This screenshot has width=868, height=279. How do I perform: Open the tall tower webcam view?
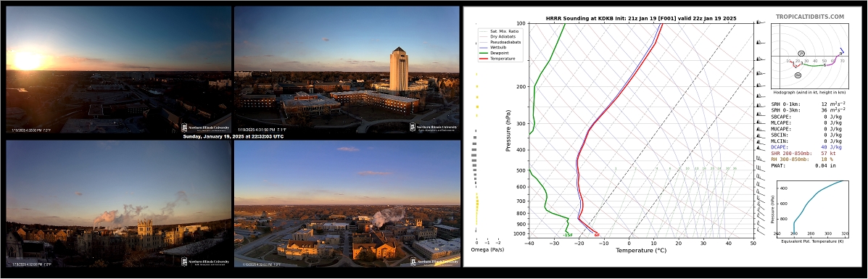pos(347,69)
